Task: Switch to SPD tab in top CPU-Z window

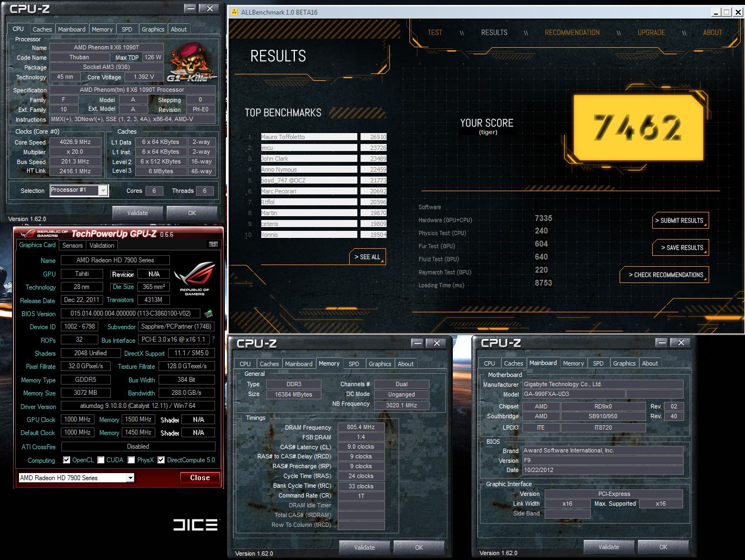Action: click(127, 29)
